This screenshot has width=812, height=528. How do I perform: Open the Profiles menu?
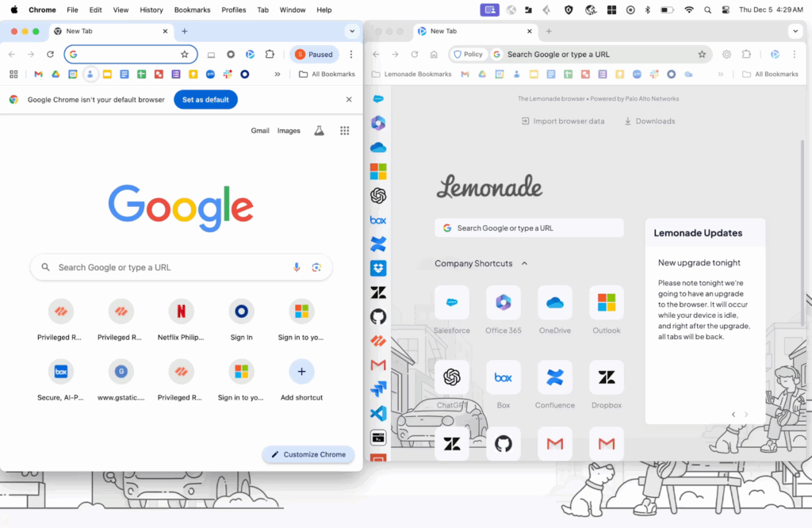point(233,10)
